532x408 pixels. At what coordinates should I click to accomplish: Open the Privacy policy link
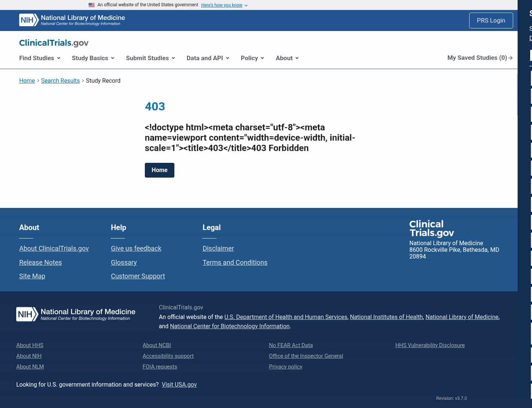click(x=286, y=367)
